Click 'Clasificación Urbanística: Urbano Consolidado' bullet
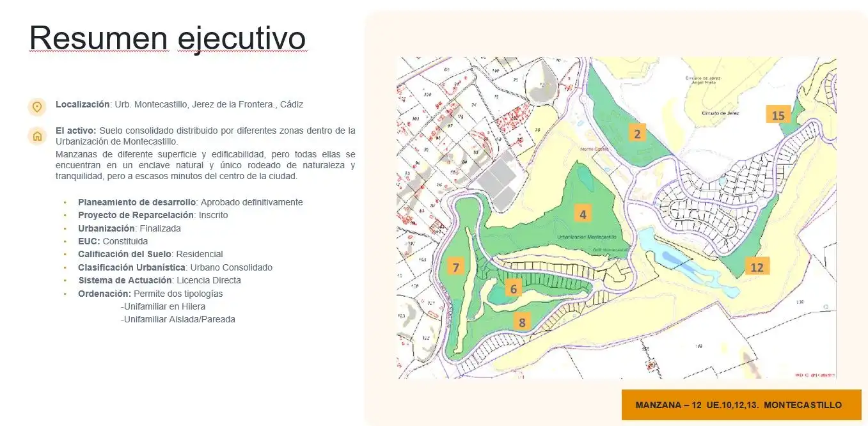 tap(175, 267)
